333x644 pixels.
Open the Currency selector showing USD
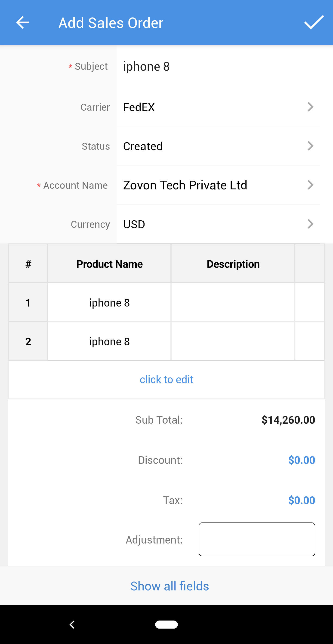pos(218,224)
